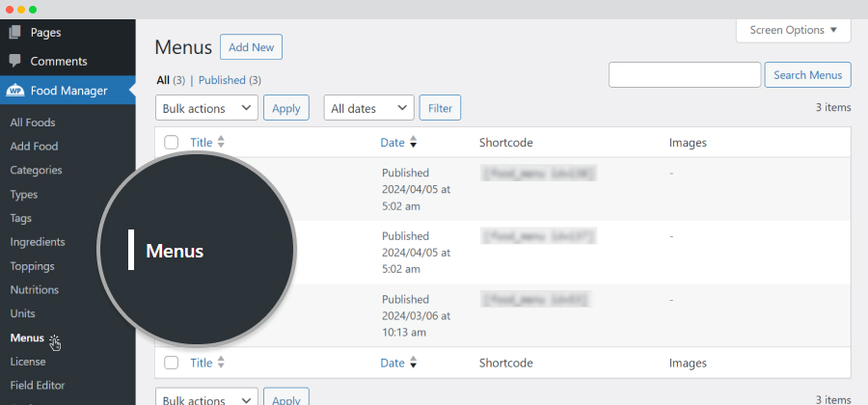The width and height of the screenshot is (868, 405).
Task: Click the Date sort arrows in header
Action: pyautogui.click(x=413, y=142)
